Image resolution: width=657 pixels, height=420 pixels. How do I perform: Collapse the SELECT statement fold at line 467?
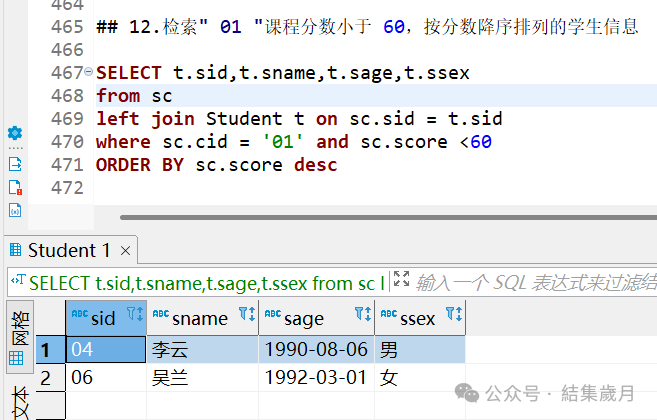[x=88, y=72]
